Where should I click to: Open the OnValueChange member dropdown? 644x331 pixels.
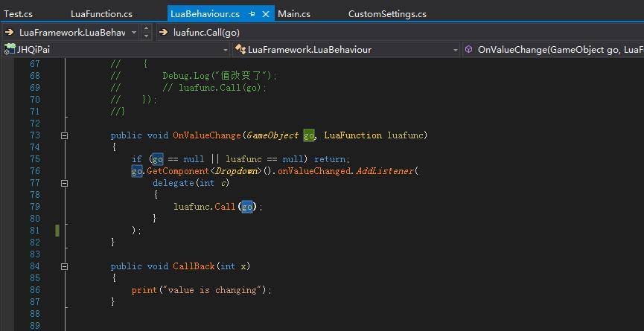[553, 50]
